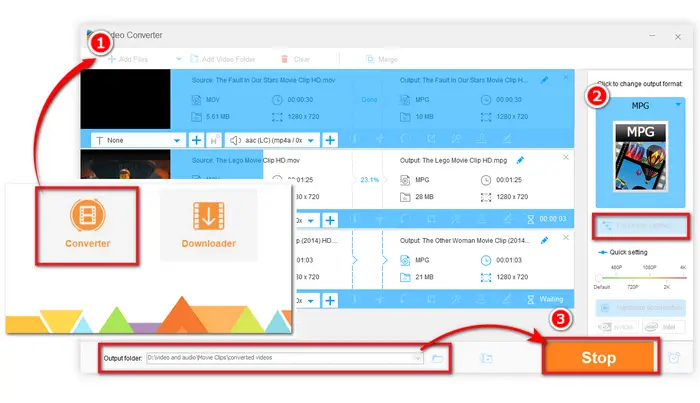The image size is (700, 403).
Task: Set quick setting to 720P
Action: (x=633, y=287)
